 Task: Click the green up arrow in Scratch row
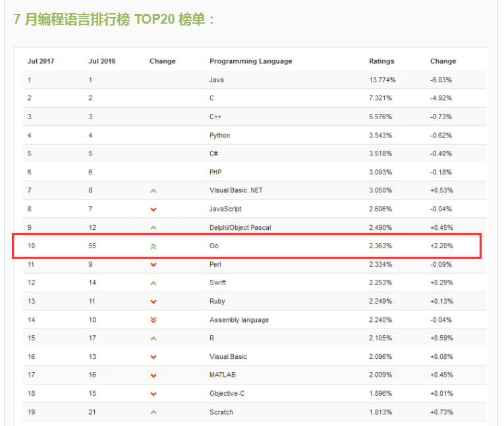tap(154, 412)
